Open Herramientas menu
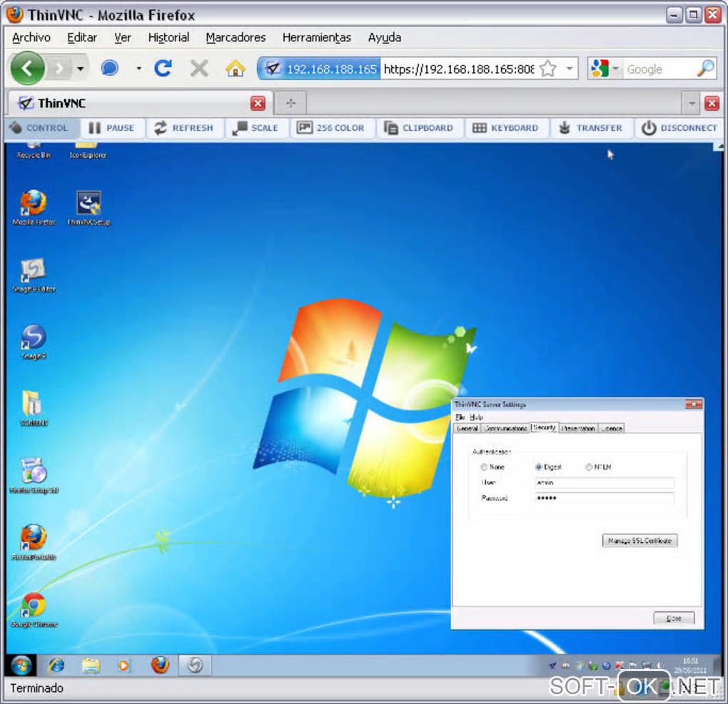 pos(317,38)
